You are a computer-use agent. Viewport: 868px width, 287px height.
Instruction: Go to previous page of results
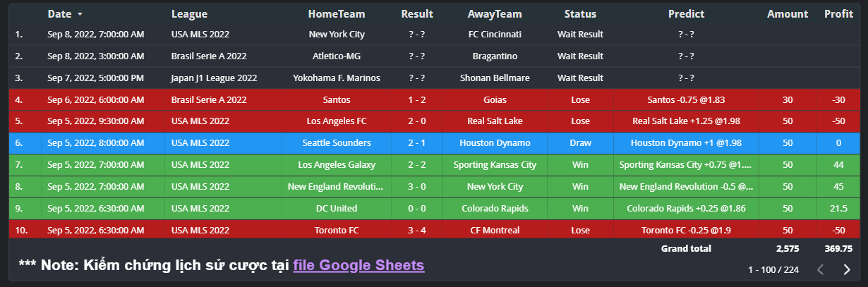pos(820,269)
